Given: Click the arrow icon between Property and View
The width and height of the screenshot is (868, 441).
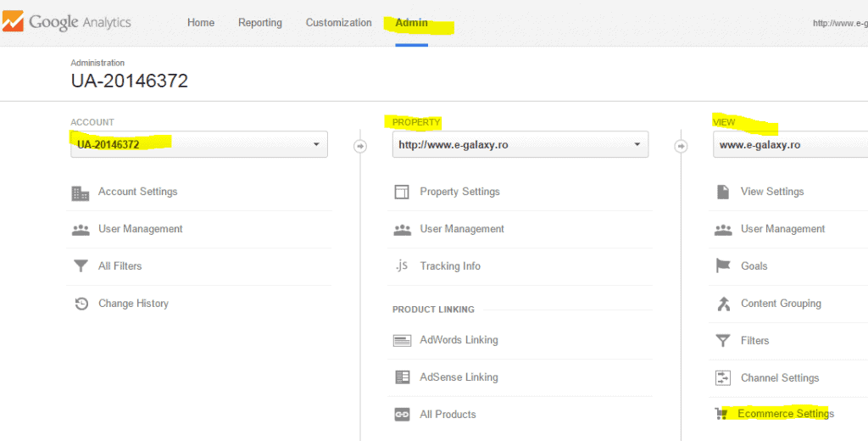Looking at the screenshot, I should pos(682,146).
